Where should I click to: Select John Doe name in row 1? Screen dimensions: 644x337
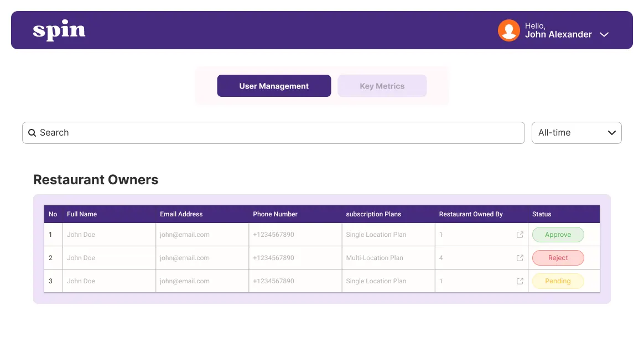81,235
